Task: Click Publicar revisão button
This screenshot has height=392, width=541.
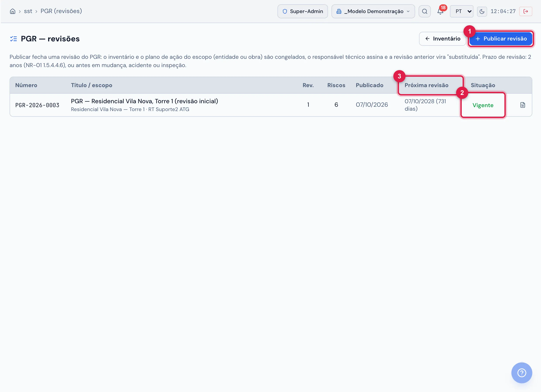Action: coord(501,39)
